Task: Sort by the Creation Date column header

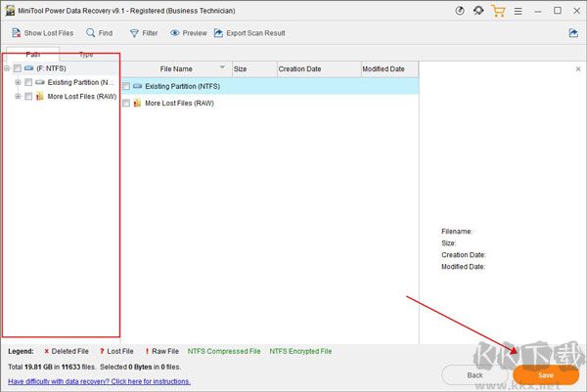Action: click(319, 69)
